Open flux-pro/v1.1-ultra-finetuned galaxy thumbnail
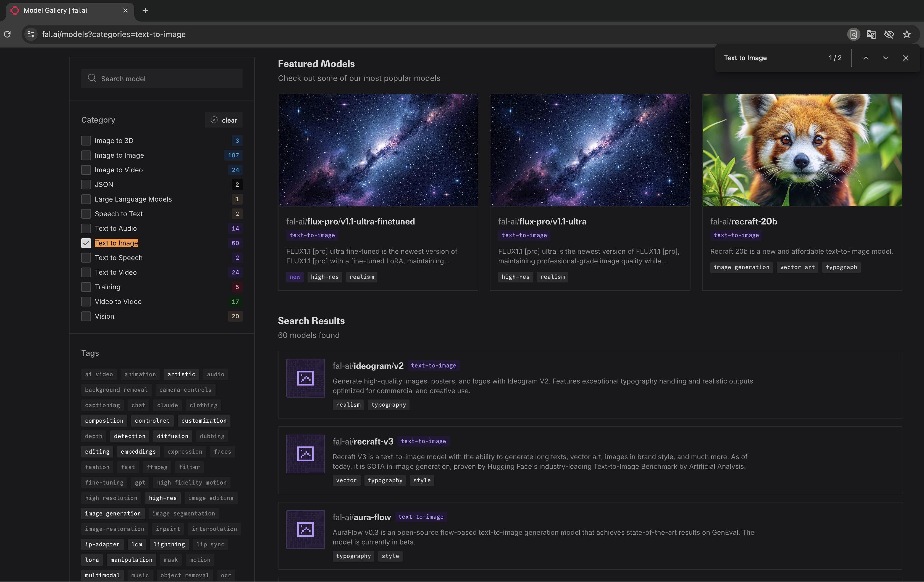 [378, 150]
